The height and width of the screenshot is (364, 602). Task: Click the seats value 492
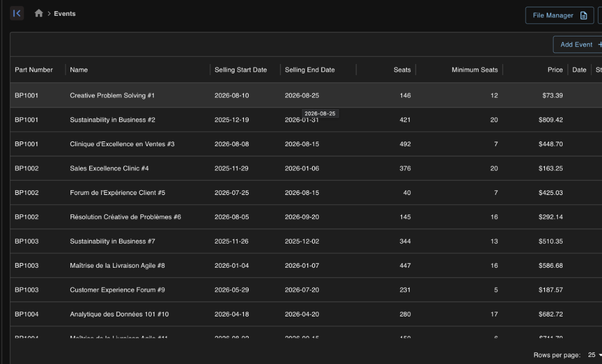click(x=405, y=144)
